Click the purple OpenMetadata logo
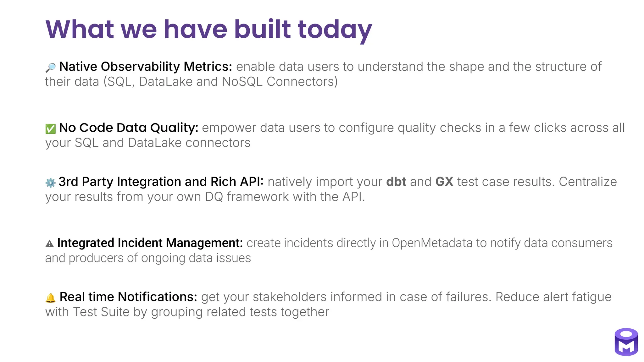 coord(626,342)
